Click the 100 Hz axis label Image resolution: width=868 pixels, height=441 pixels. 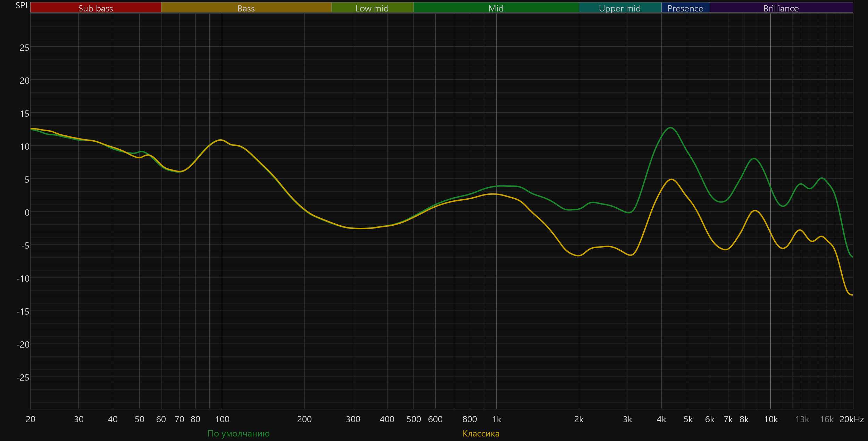pyautogui.click(x=222, y=419)
